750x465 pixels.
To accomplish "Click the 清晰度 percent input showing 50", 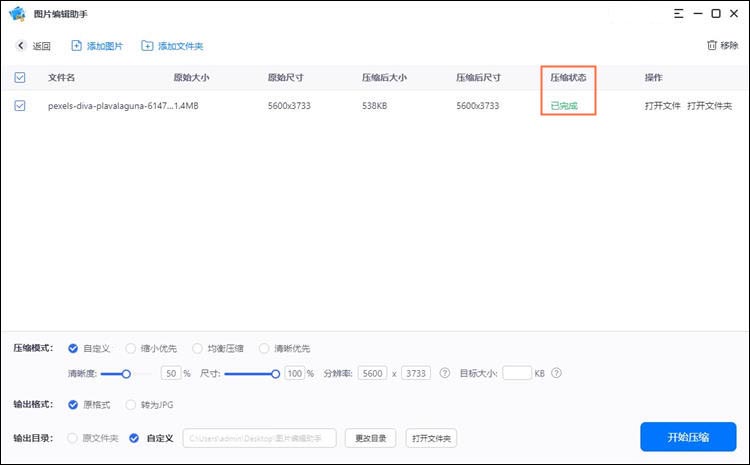I will point(171,373).
